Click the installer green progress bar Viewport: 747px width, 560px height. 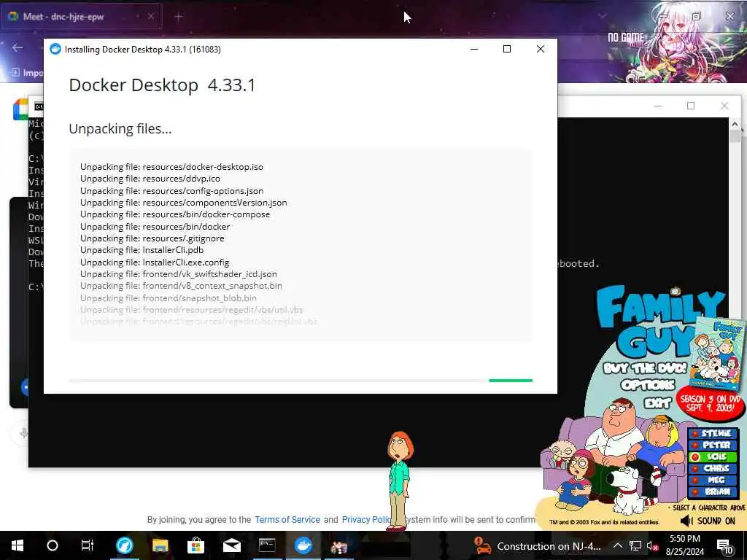click(510, 381)
